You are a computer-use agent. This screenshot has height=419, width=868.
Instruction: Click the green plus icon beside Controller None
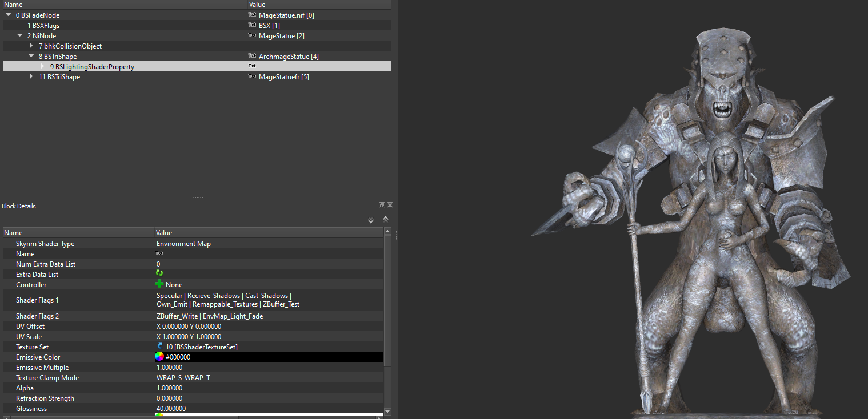click(159, 284)
